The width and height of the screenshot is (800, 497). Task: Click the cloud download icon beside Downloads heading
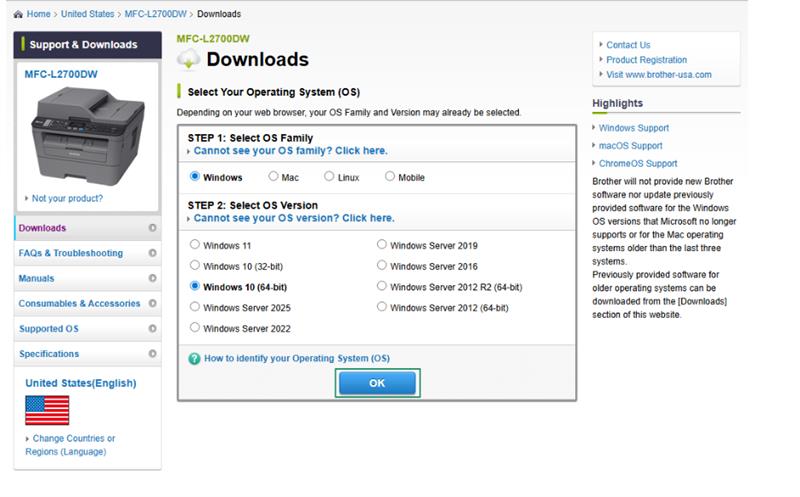coord(188,59)
